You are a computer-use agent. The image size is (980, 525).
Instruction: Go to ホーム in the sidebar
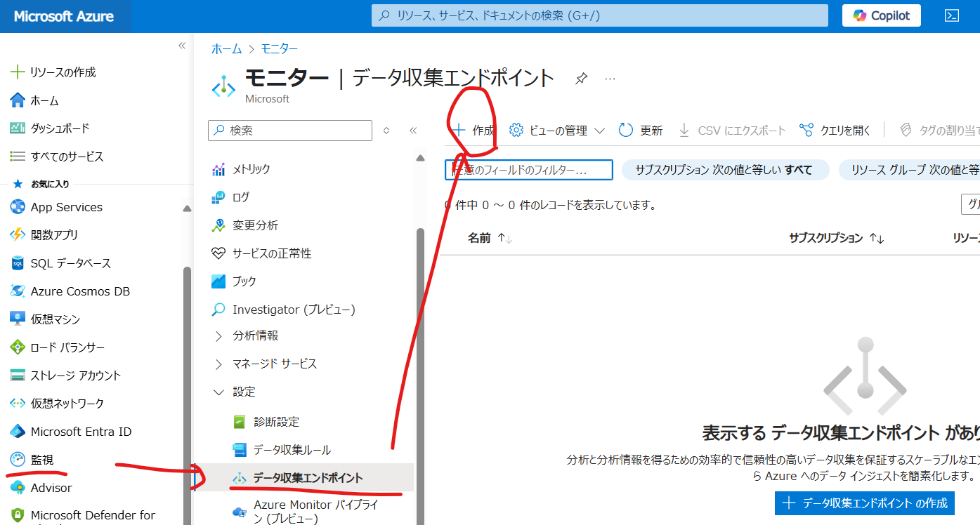pos(35,100)
